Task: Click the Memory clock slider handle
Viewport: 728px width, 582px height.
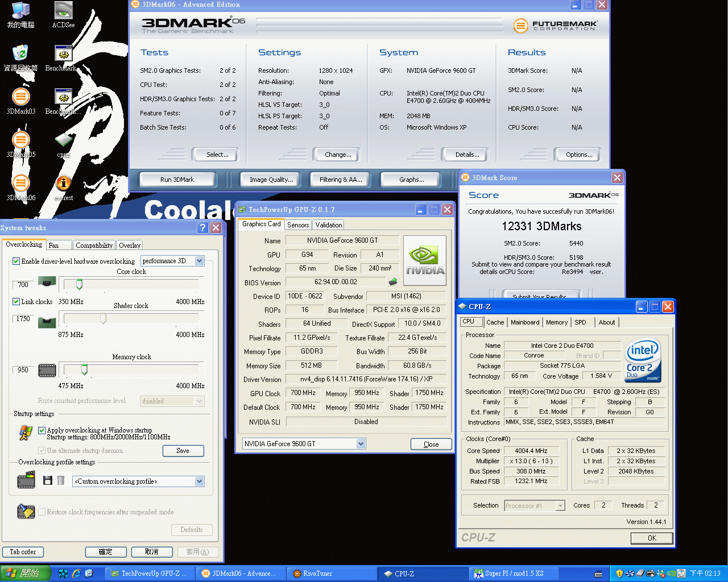Action: pos(84,370)
